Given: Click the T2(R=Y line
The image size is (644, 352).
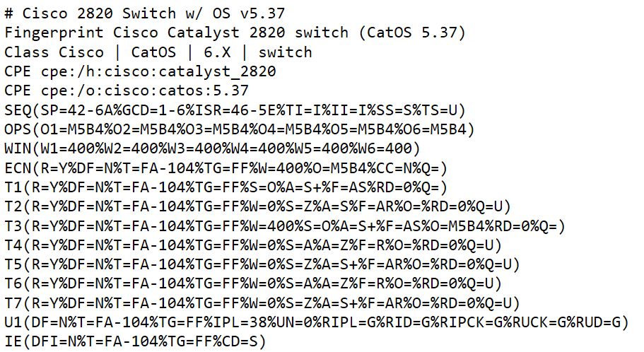Looking at the screenshot, I should click(257, 206).
